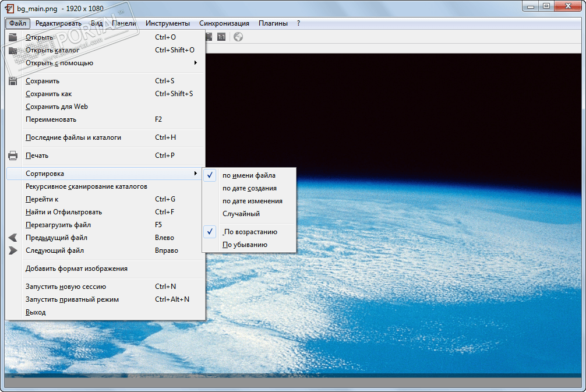Screen dimensions: 586x392
Task: Click Выход to exit the application
Action: pyautogui.click(x=36, y=312)
